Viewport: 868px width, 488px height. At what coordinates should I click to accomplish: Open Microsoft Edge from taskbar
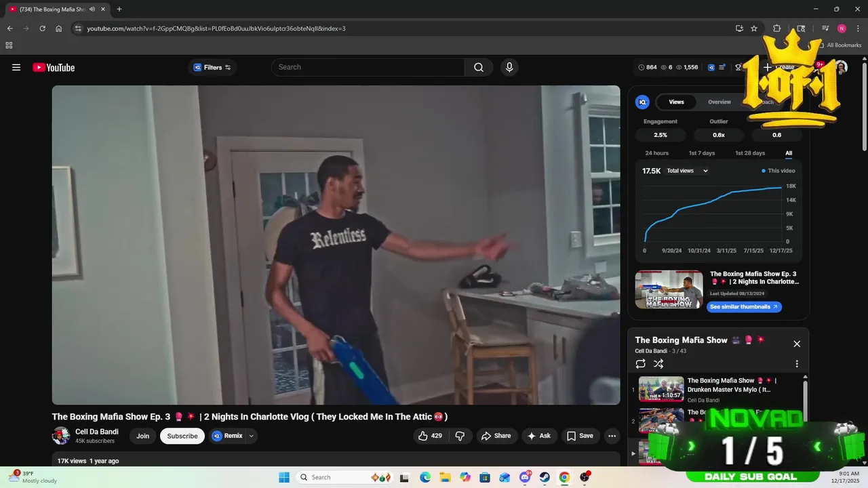pyautogui.click(x=425, y=477)
